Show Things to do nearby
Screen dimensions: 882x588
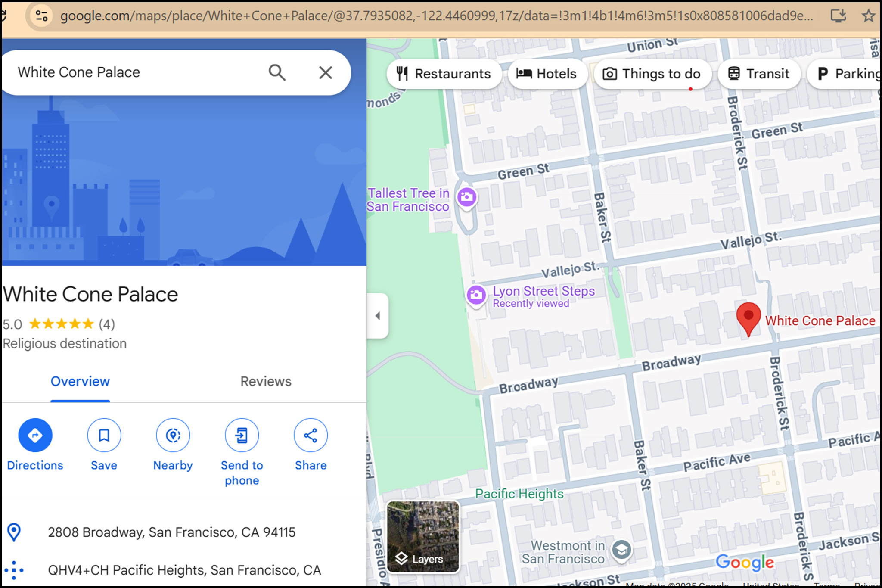point(652,74)
